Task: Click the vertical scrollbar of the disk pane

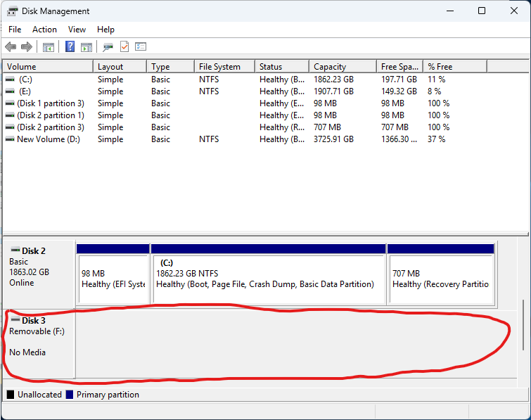Action: pyautogui.click(x=524, y=325)
